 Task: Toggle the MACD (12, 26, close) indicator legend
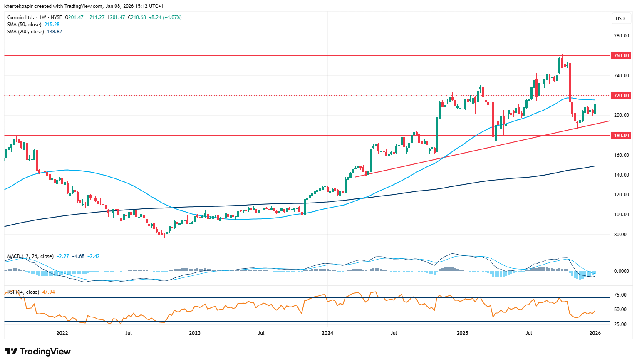point(30,256)
